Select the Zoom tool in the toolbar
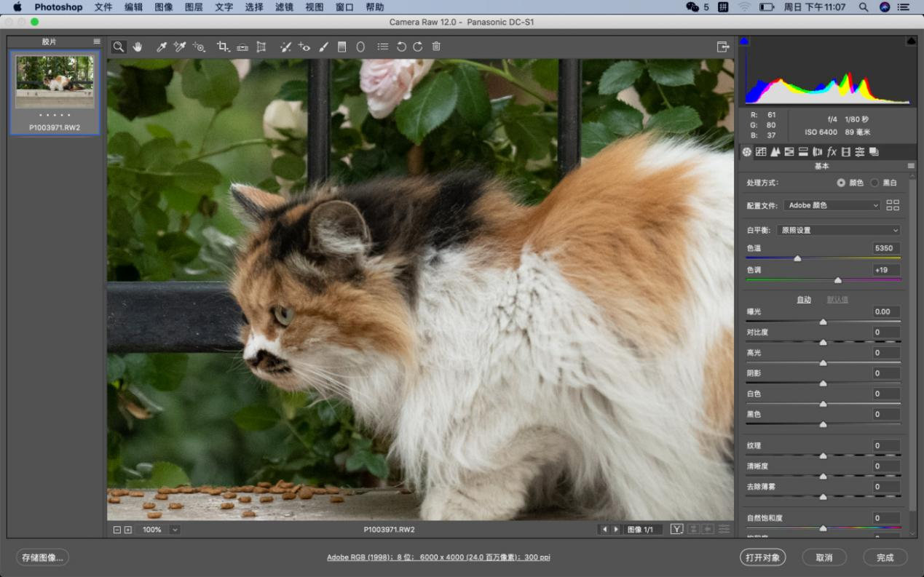 (118, 47)
